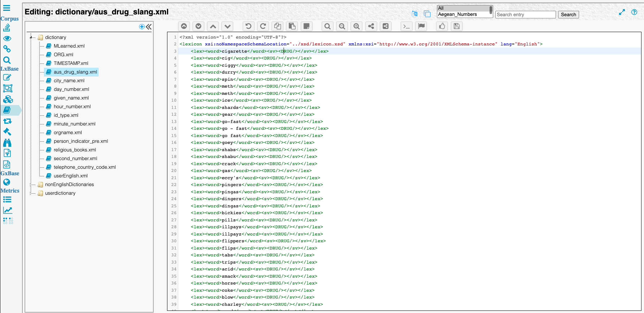
Task: Open the terminal prompt icon
Action: [407, 26]
